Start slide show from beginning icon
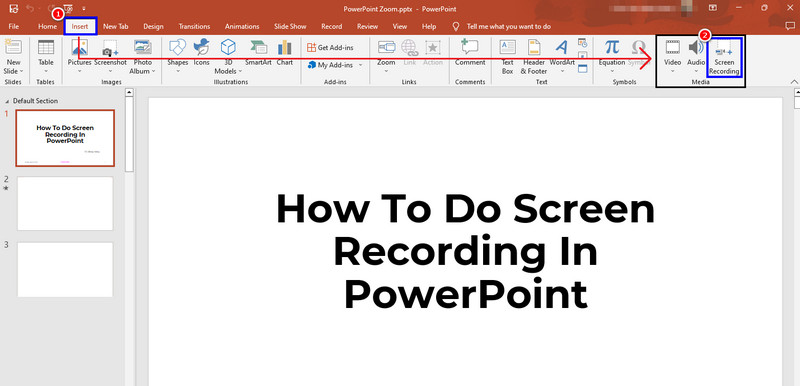Viewport: 800px width, 386px height. 68,9
